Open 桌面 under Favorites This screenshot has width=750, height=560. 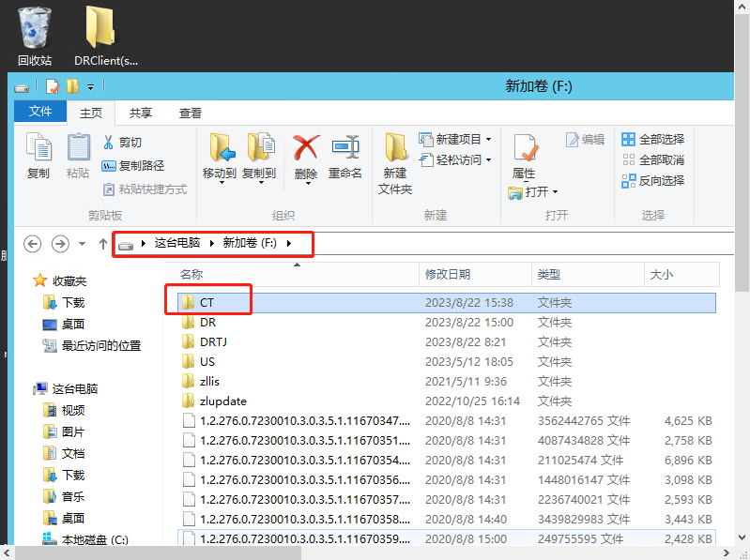[x=64, y=325]
